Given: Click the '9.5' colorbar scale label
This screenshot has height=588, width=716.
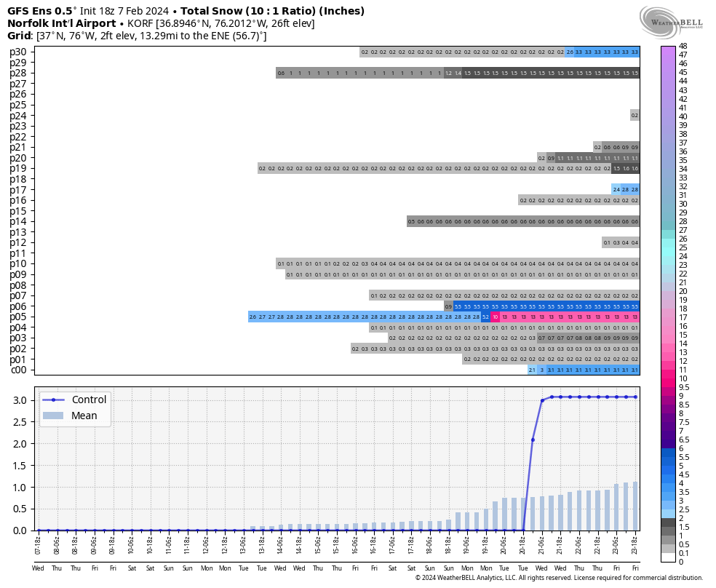Looking at the screenshot, I should click(684, 387).
